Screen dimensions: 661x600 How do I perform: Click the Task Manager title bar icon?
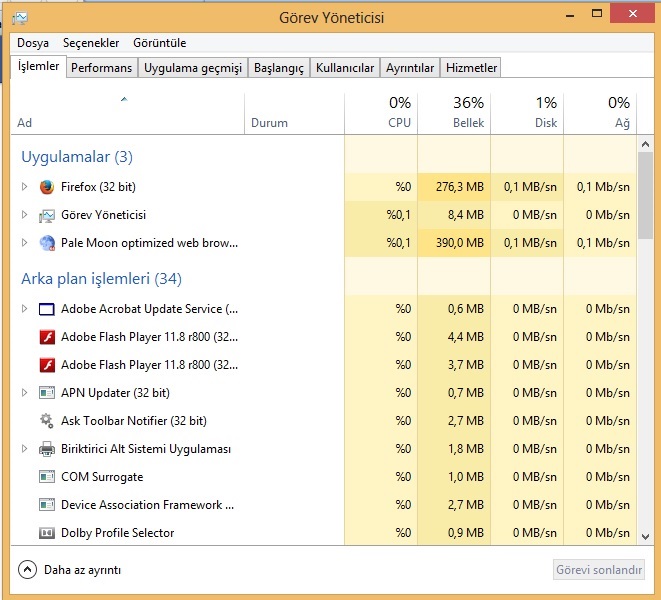(20, 18)
